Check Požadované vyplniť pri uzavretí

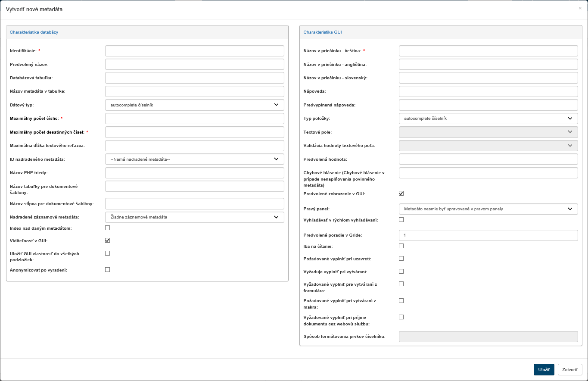coord(401,259)
